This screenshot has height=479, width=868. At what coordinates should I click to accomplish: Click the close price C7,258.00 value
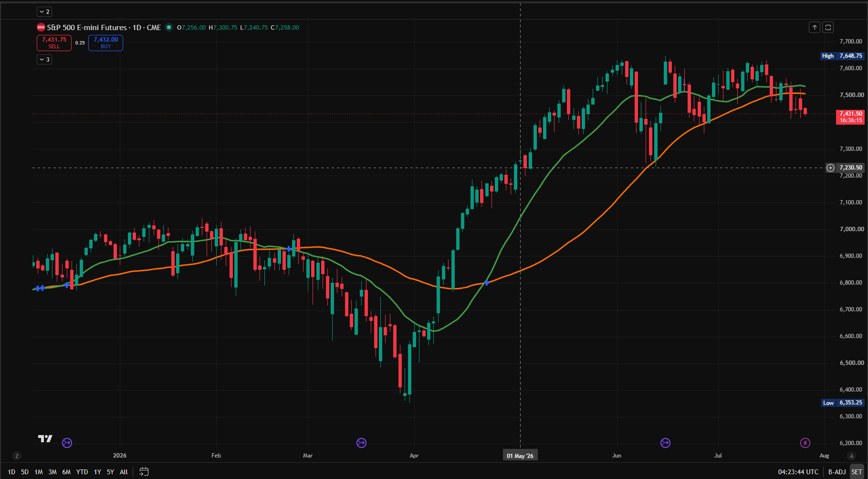[x=285, y=27]
